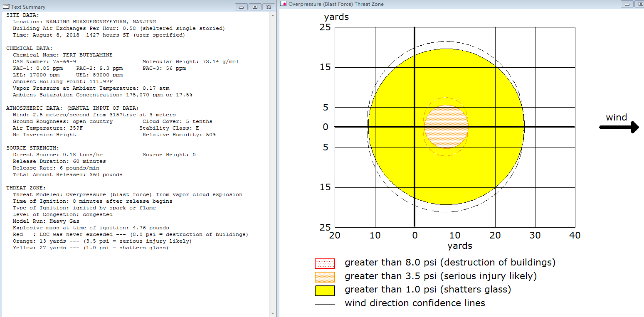Click the Text Summary scrollbar up arrow
Image resolution: width=644 pixels, height=317 pixels.
[x=273, y=15]
